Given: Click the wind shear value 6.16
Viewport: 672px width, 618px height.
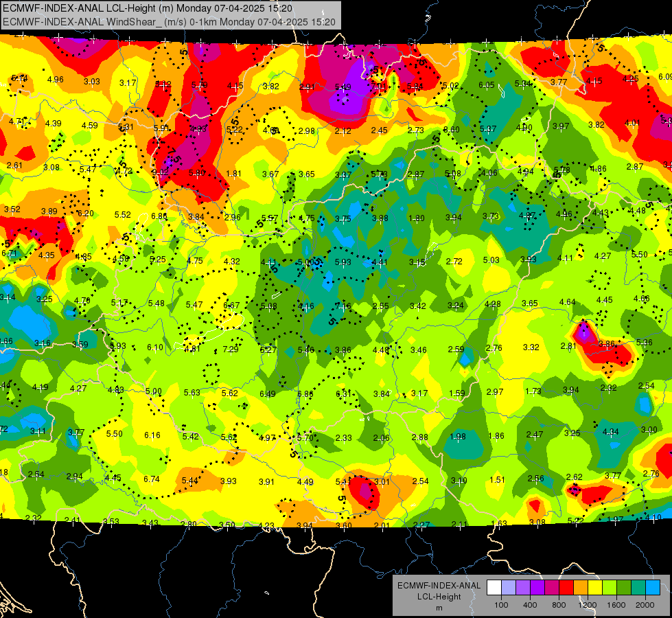Looking at the screenshot, I should [152, 435].
